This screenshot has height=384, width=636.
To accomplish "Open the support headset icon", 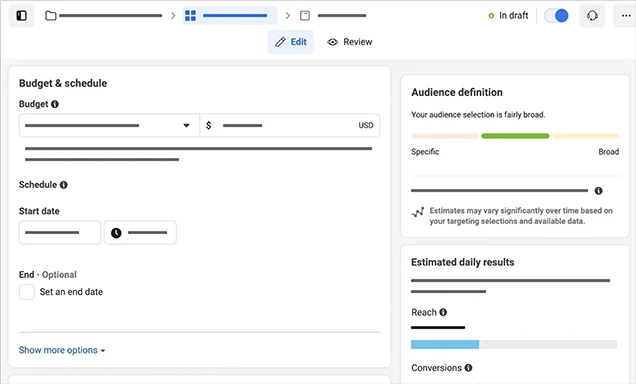I will [592, 16].
